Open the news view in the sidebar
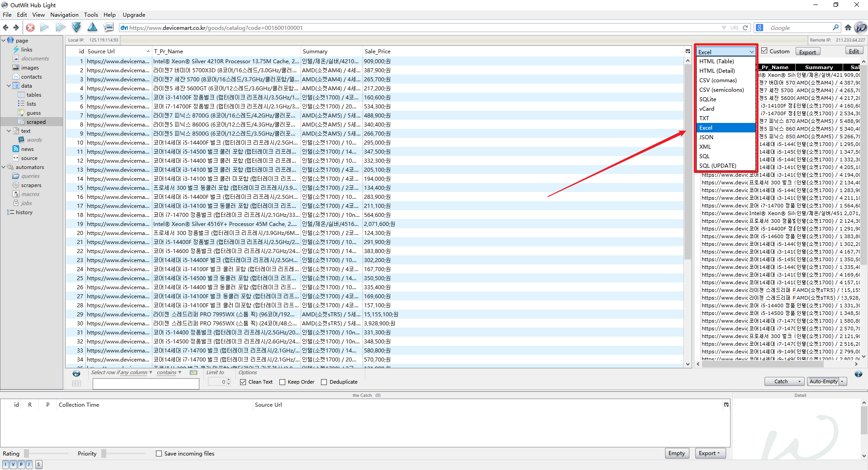Viewport: 868px width, 470px height. (x=27, y=149)
